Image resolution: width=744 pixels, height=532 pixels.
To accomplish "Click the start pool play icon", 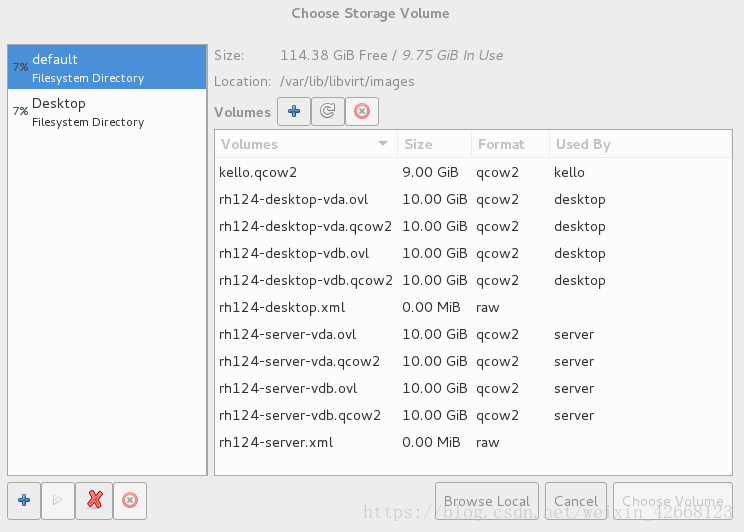I will pyautogui.click(x=57, y=501).
